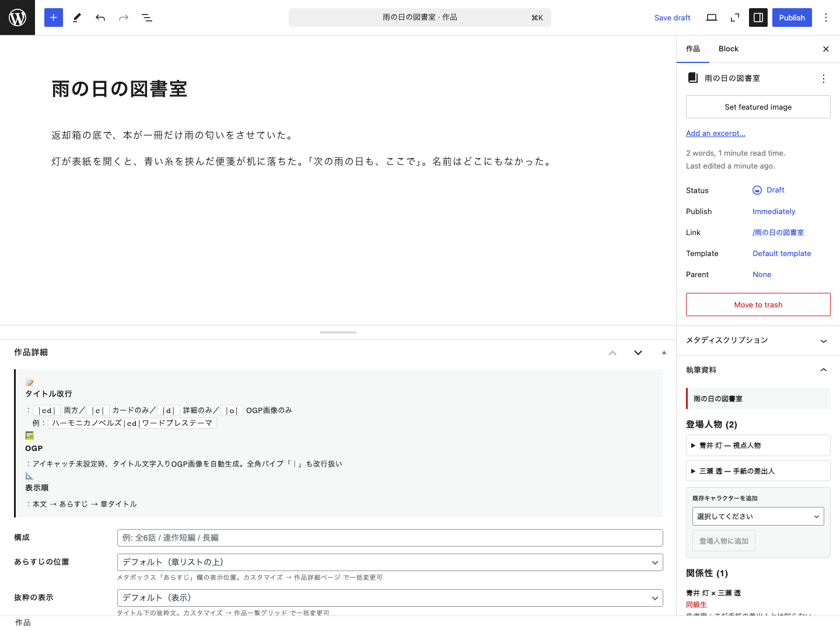This screenshot has width=840, height=630.
Task: Move 作品詳細 meta box up
Action: pos(612,352)
